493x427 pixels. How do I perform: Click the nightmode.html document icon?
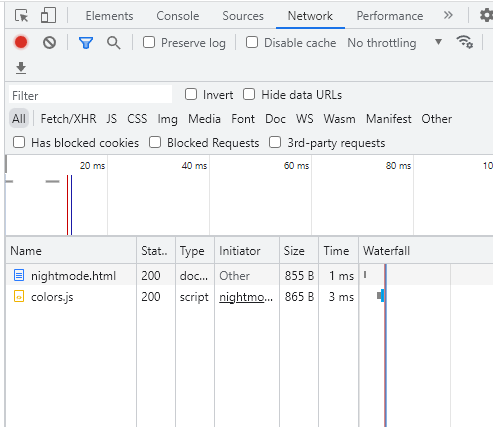pos(19,275)
